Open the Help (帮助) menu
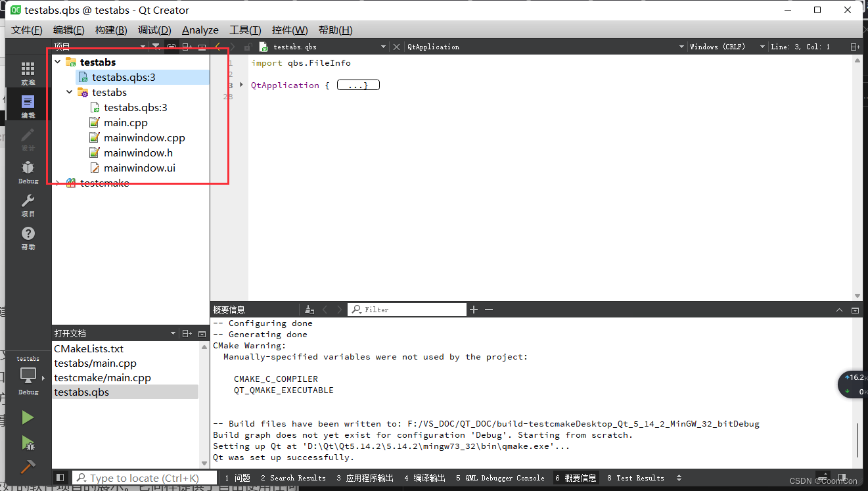The height and width of the screenshot is (491, 868). tap(335, 30)
